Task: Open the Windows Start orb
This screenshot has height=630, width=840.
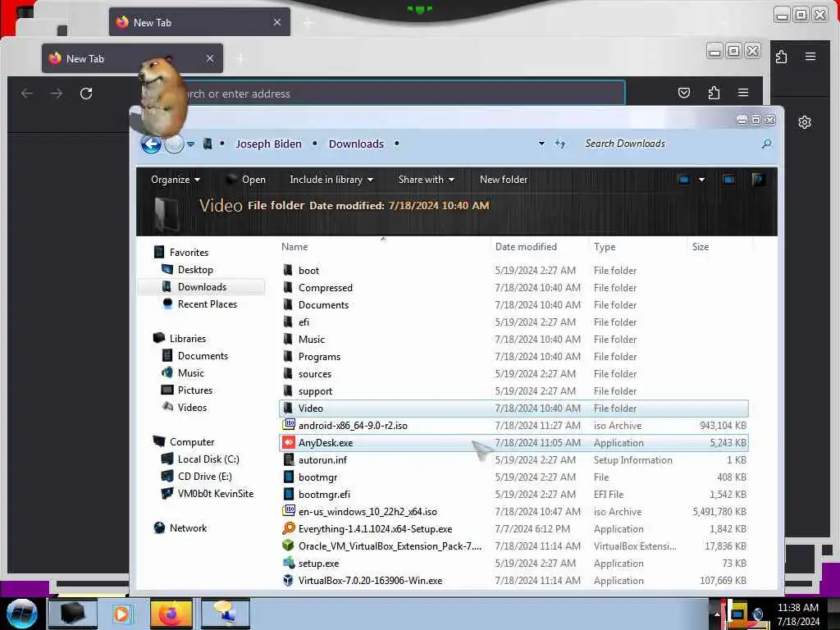Action: pyautogui.click(x=22, y=614)
